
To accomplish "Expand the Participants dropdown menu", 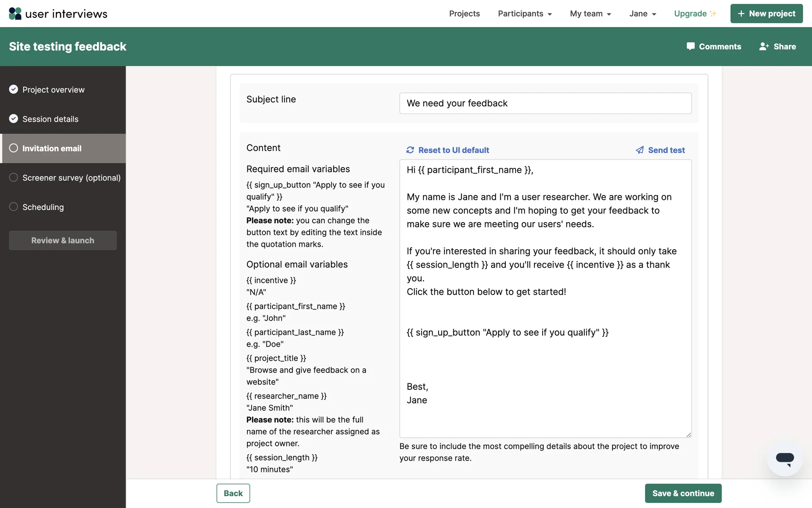I will (x=524, y=14).
